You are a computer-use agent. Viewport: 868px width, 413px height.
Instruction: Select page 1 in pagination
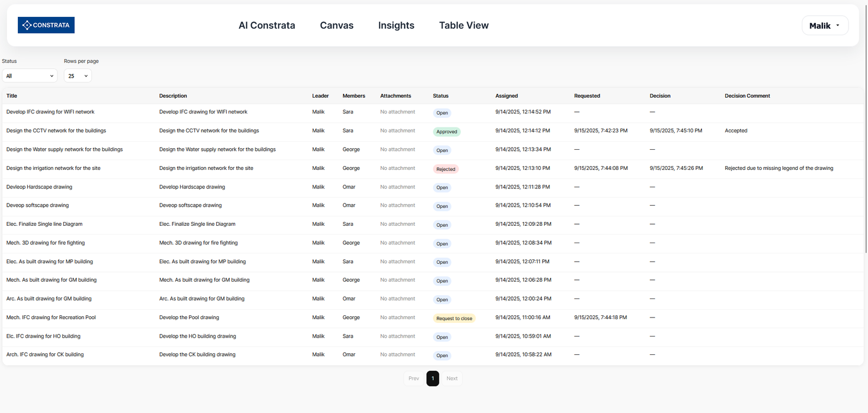tap(432, 378)
